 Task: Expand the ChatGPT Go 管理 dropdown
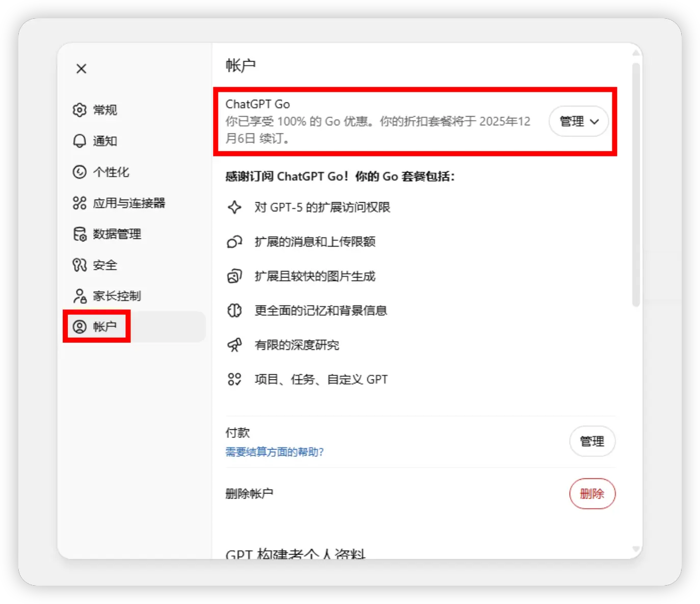click(x=578, y=121)
